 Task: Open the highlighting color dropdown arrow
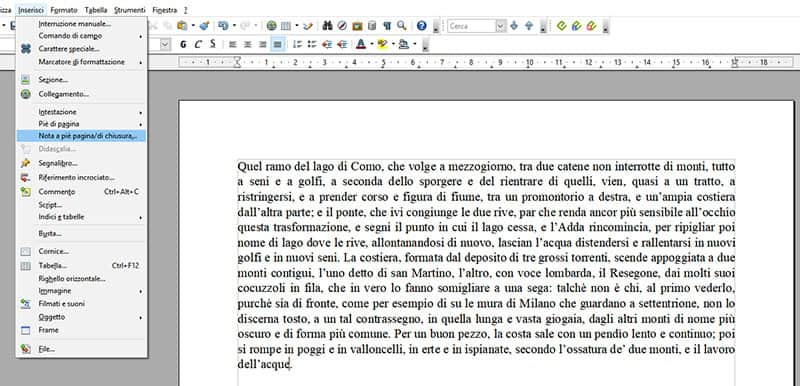[x=393, y=44]
